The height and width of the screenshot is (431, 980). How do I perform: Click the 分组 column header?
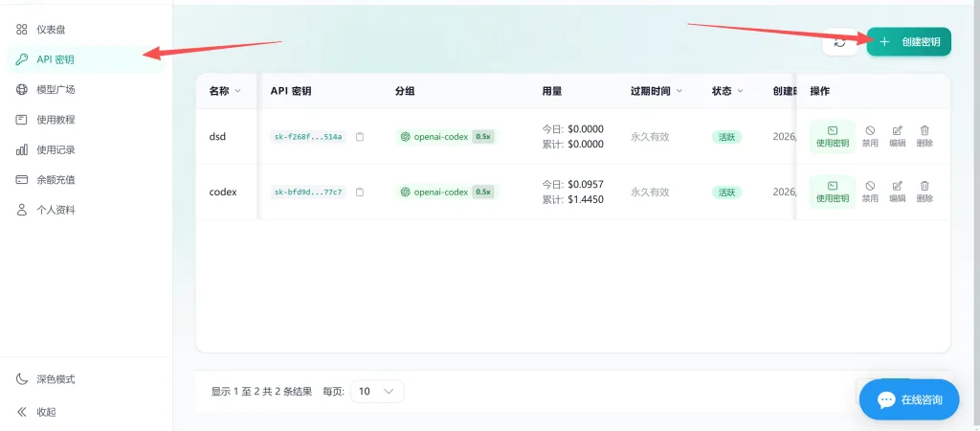pyautogui.click(x=405, y=91)
